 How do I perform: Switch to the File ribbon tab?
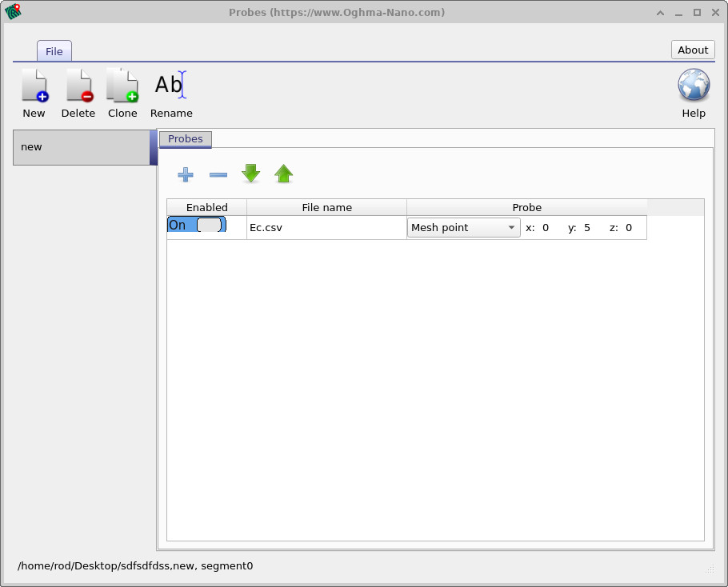[54, 51]
